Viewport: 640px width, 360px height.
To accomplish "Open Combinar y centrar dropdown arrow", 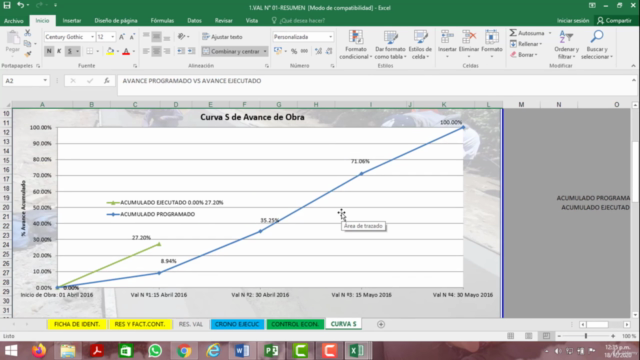I will pos(265,51).
